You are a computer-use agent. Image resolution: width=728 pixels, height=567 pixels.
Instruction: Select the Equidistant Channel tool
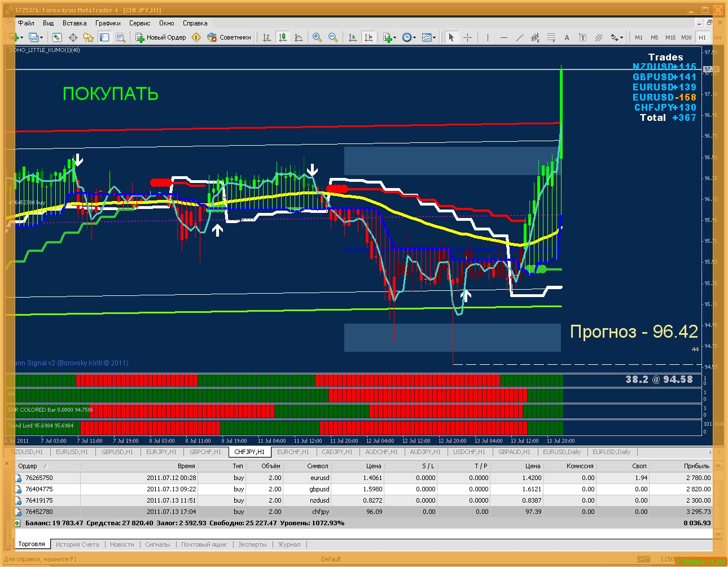pos(535,37)
